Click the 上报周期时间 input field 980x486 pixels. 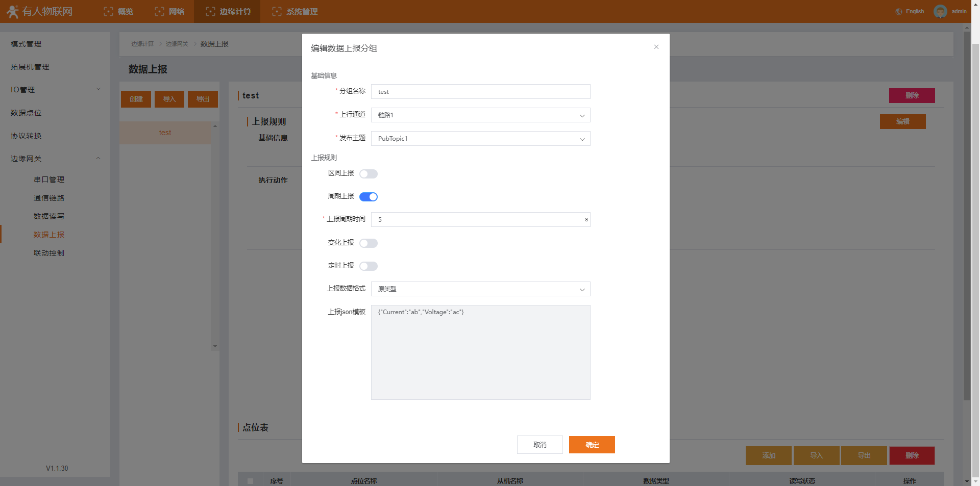[477, 220]
